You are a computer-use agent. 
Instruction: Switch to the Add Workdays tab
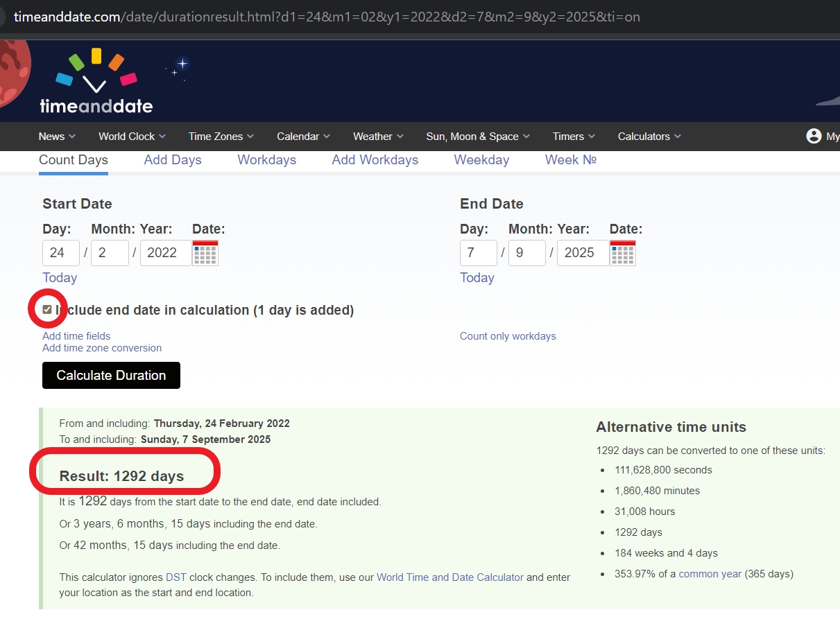coord(375,160)
